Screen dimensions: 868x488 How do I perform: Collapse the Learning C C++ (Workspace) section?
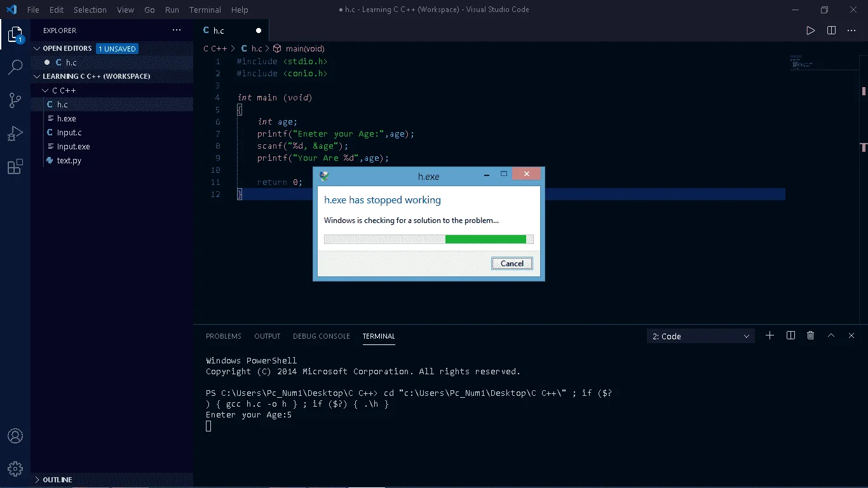112,76
